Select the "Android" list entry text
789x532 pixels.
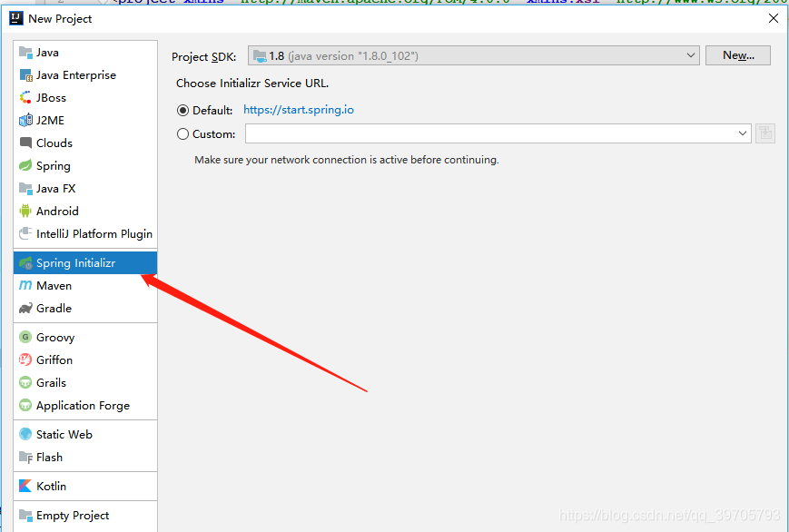pos(57,211)
